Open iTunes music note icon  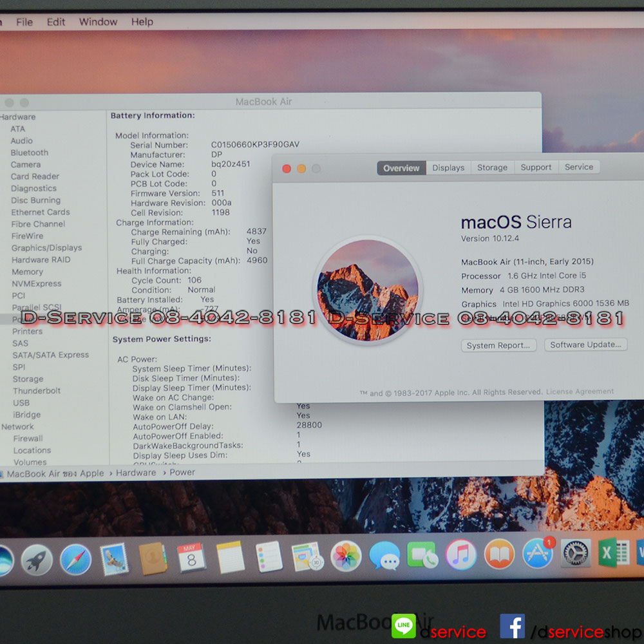pyautogui.click(x=461, y=554)
